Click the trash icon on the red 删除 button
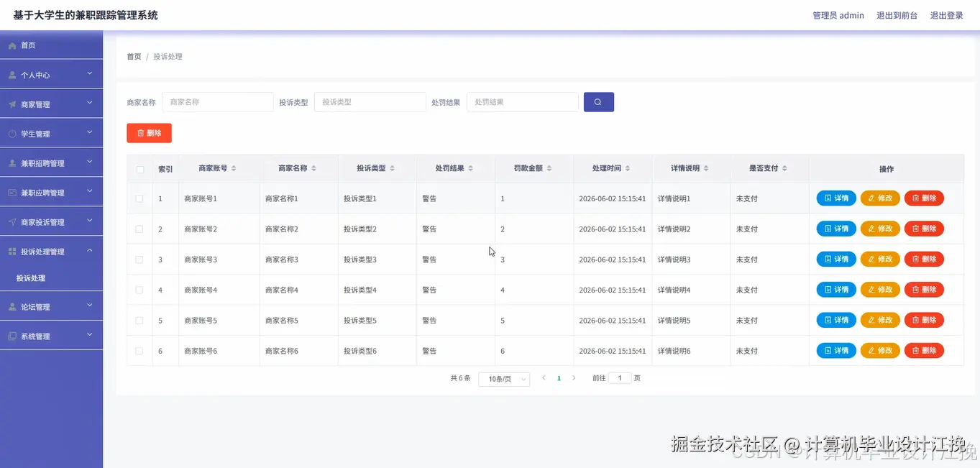The image size is (980, 468). 140,132
